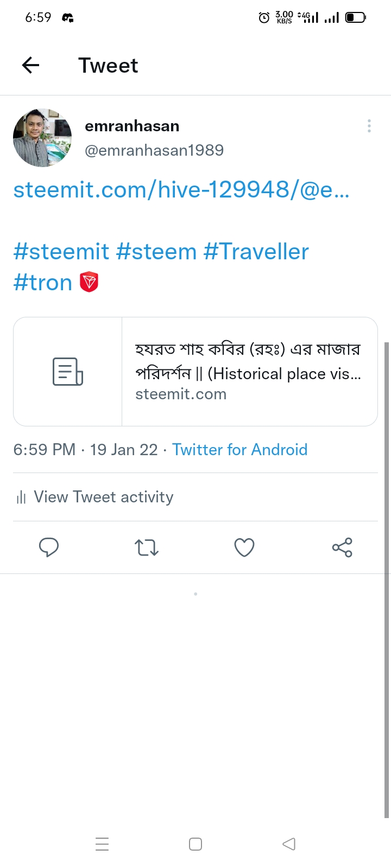This screenshot has height=868, width=391.
Task: Open the steemit.com/hive-129948 link
Action: point(181,190)
